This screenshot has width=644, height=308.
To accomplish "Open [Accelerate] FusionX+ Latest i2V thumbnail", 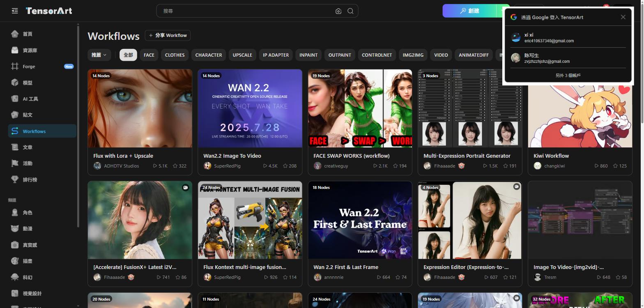I will click(140, 220).
